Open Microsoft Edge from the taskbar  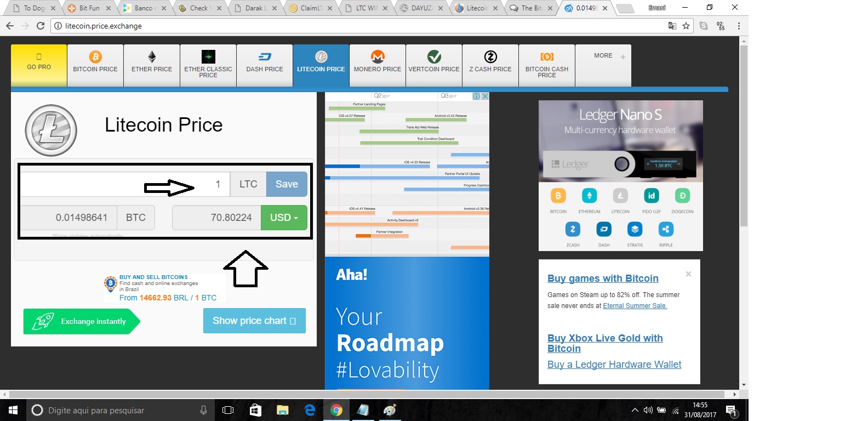point(310,410)
